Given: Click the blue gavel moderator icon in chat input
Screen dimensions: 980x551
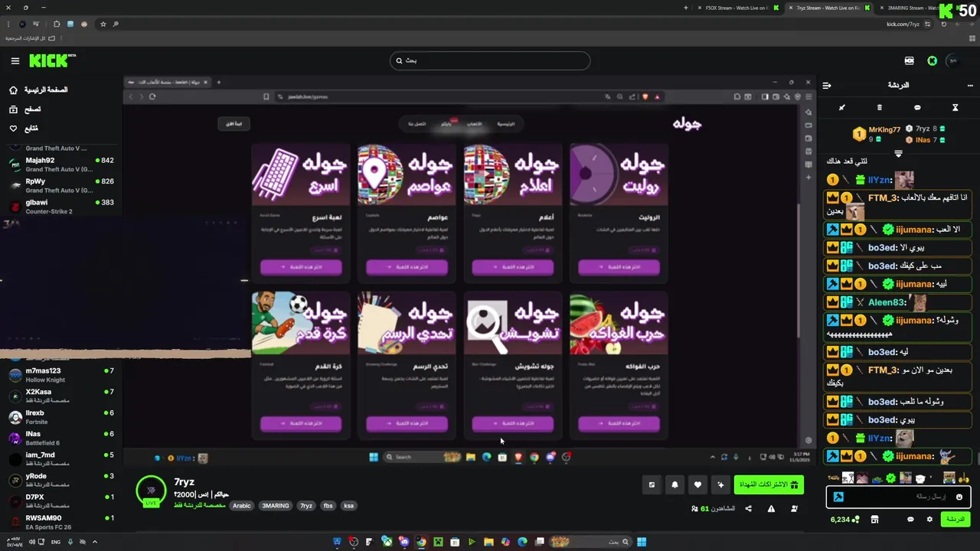Looking at the screenshot, I should (838, 497).
